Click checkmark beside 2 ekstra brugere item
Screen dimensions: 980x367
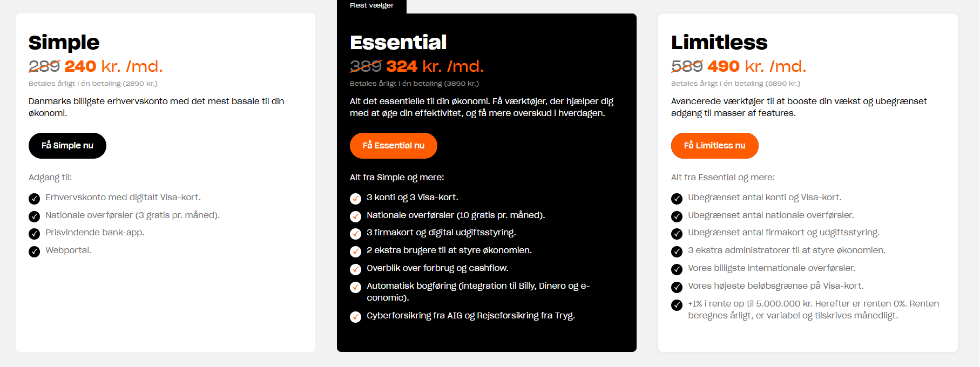356,252
